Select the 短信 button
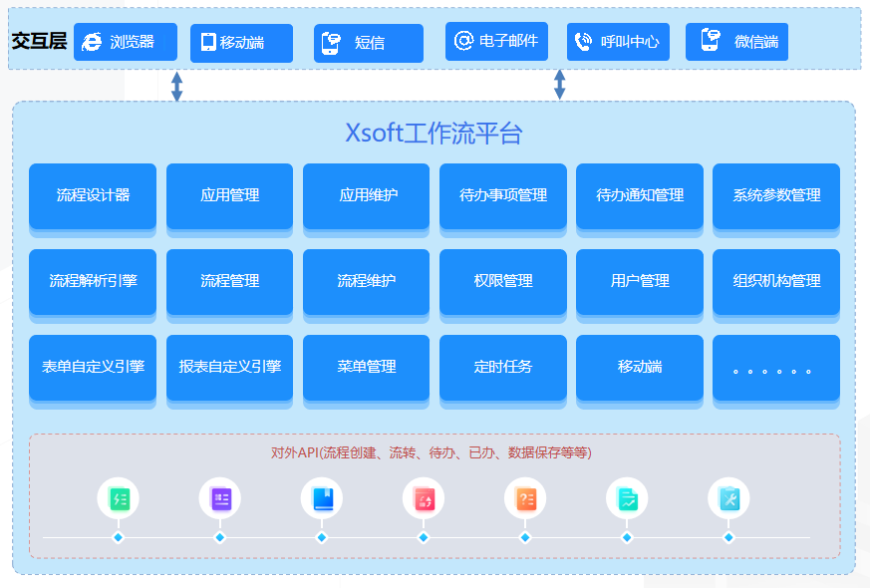Viewport: 870px width, 588px height. (x=368, y=43)
